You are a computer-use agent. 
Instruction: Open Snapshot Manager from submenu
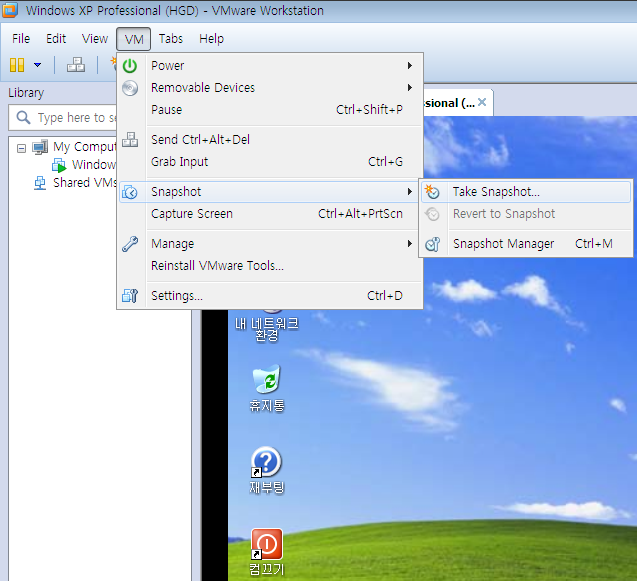pos(526,244)
